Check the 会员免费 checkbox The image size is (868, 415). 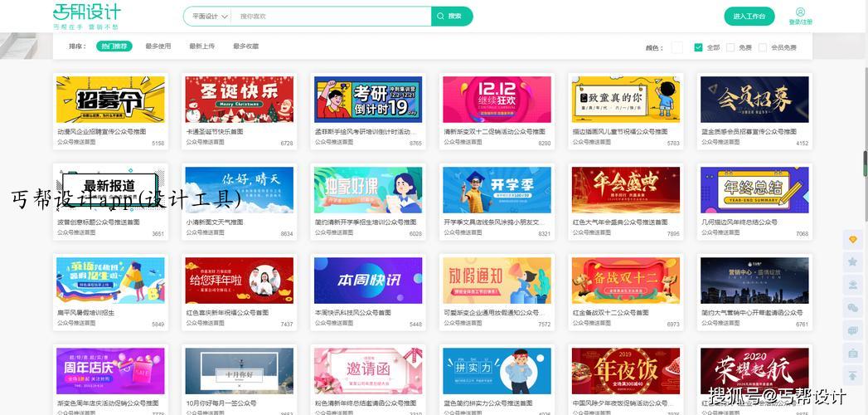762,47
